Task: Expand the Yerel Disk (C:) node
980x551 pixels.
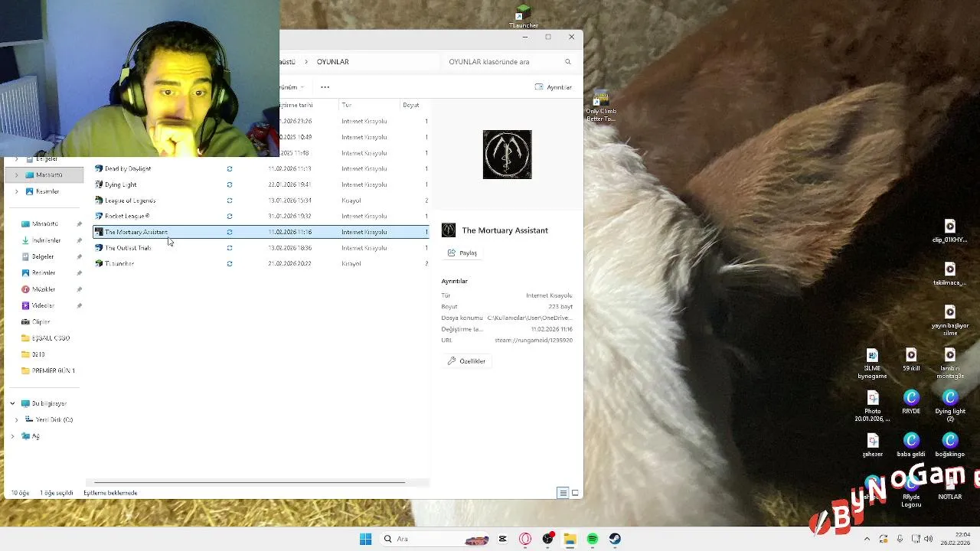Action: click(x=17, y=419)
